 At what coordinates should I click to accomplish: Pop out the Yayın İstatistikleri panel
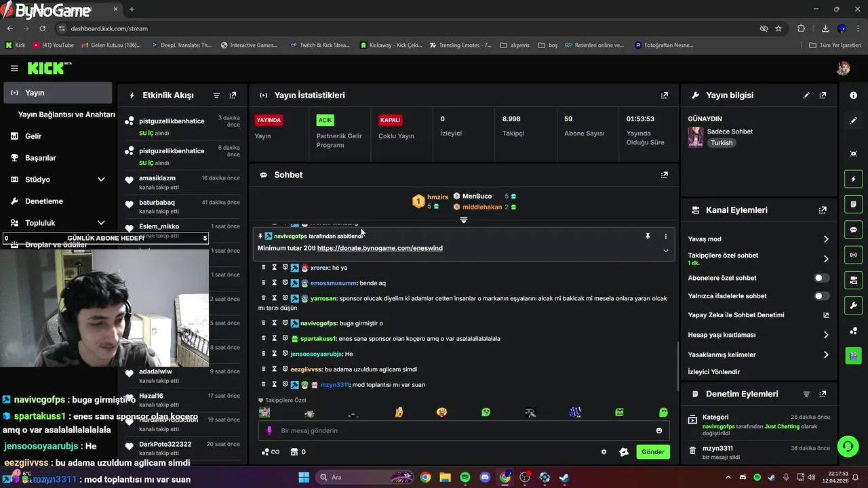click(665, 96)
